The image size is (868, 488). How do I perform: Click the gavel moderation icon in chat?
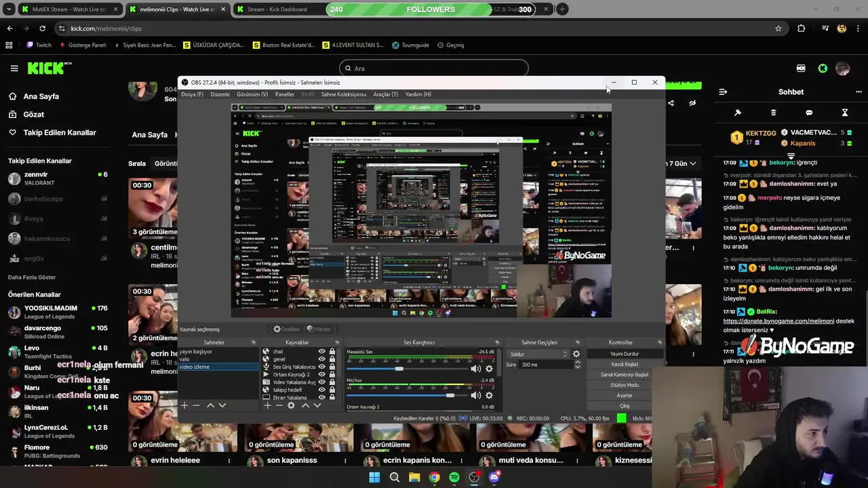(x=738, y=113)
